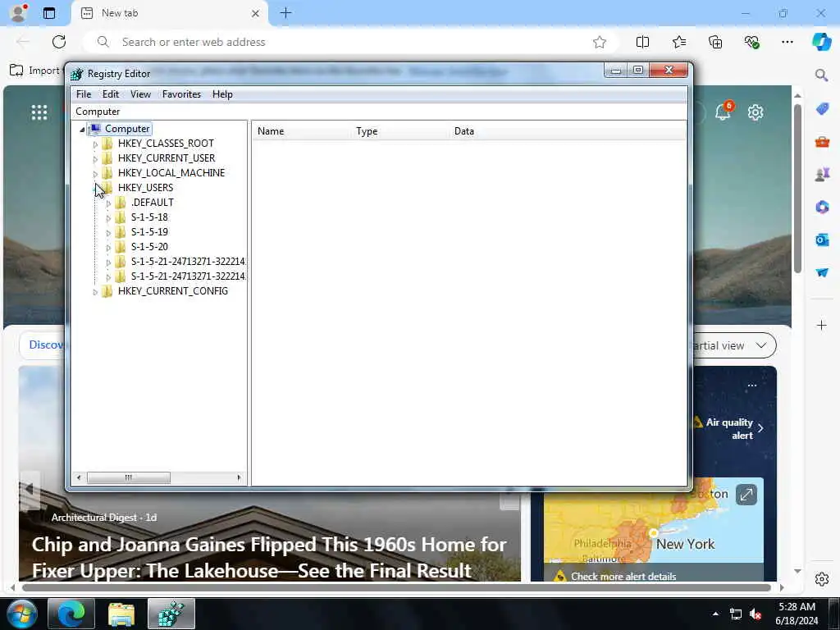The image size is (840, 630).
Task: Expand the S-1-5-19 subkey
Action: (x=108, y=232)
